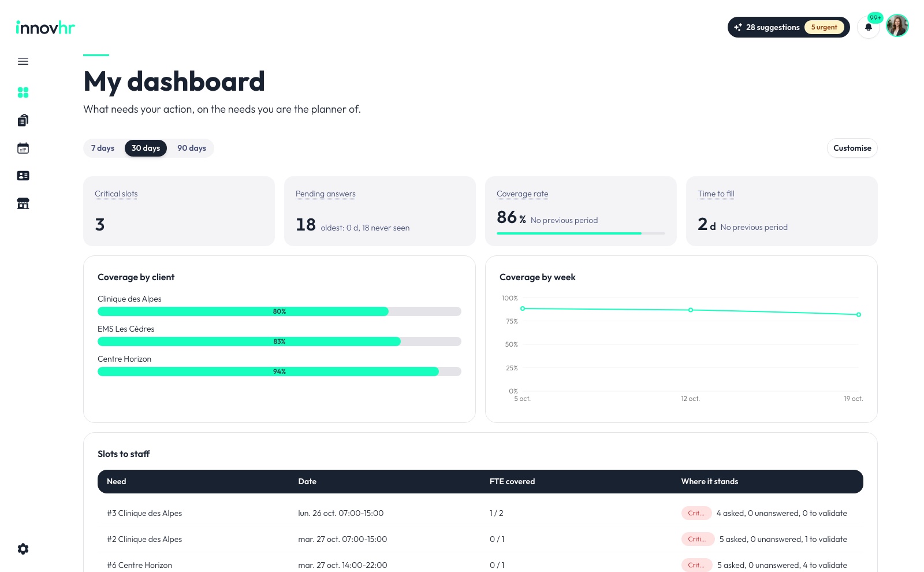Click the Pending answers label

[x=326, y=194]
